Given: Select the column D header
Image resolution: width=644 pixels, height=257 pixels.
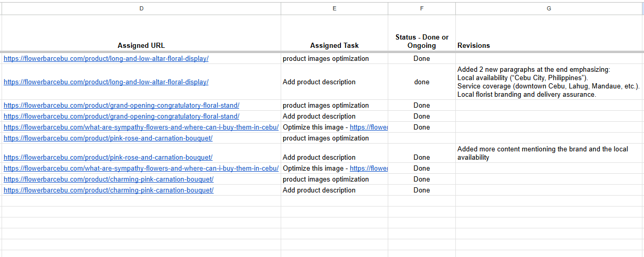Looking at the screenshot, I should click(141, 8).
